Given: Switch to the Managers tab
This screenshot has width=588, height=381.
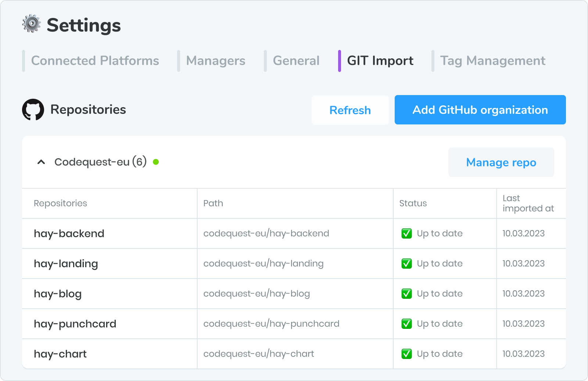Looking at the screenshot, I should point(216,61).
